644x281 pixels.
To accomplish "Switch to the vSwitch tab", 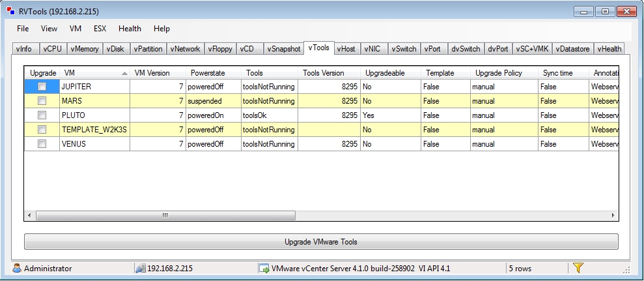I will [x=404, y=48].
